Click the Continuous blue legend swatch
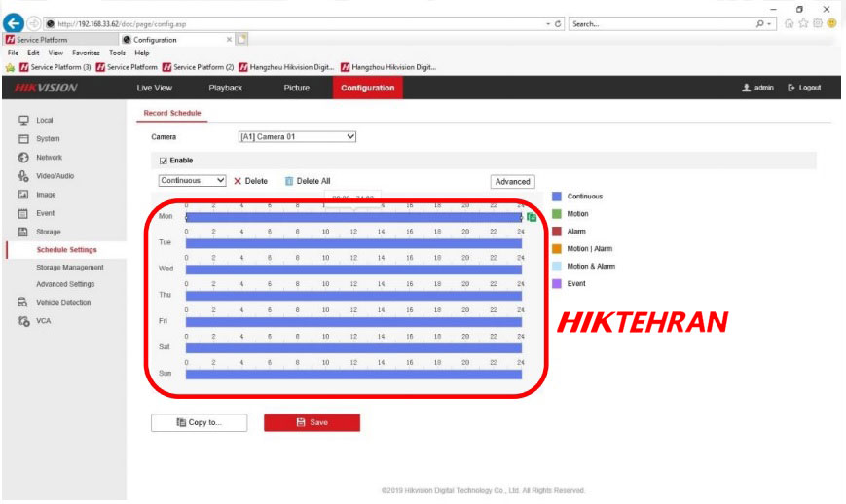This screenshot has width=846, height=504. point(557,197)
